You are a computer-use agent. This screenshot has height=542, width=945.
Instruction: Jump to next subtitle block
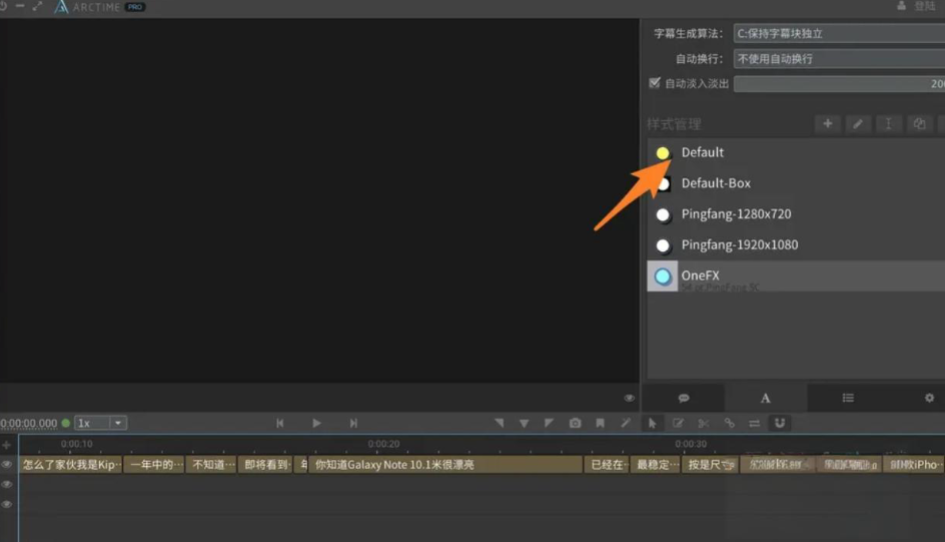(x=354, y=423)
